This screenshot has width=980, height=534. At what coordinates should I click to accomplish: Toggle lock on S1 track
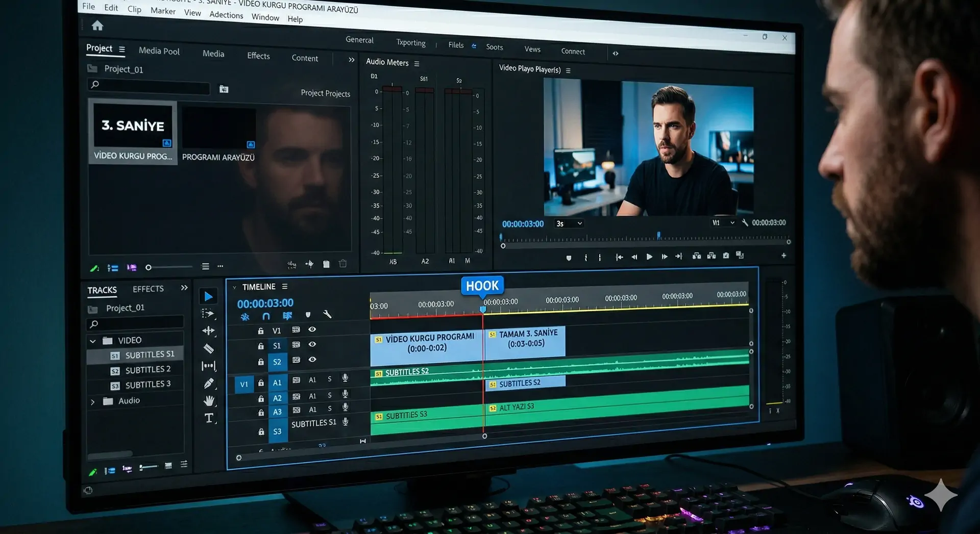click(x=261, y=346)
